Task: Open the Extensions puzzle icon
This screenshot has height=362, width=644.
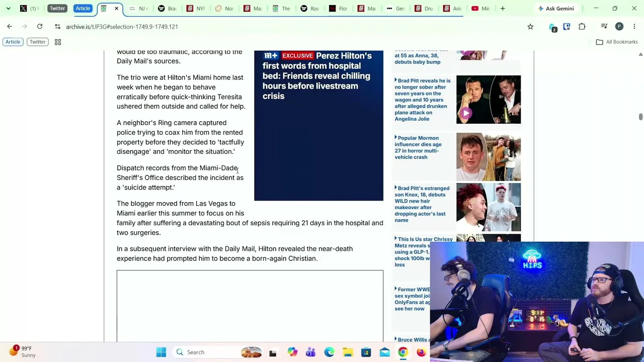Action: (582, 27)
